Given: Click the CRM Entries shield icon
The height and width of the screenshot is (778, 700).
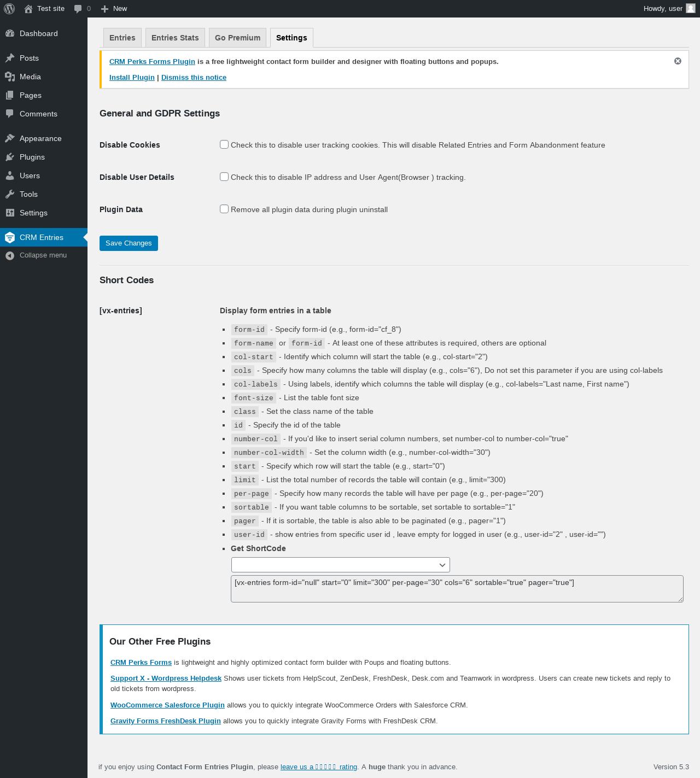Looking at the screenshot, I should click(x=10, y=237).
